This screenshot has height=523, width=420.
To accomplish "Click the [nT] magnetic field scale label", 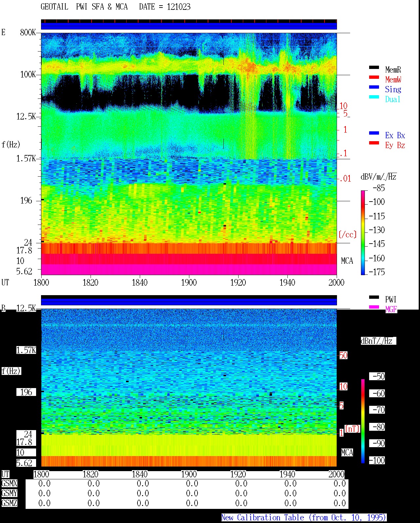I will 352,429.
